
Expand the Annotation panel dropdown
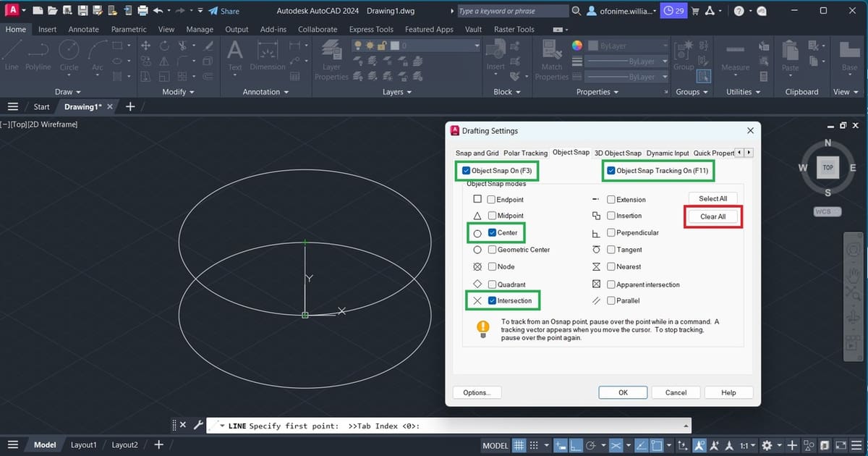tap(265, 92)
